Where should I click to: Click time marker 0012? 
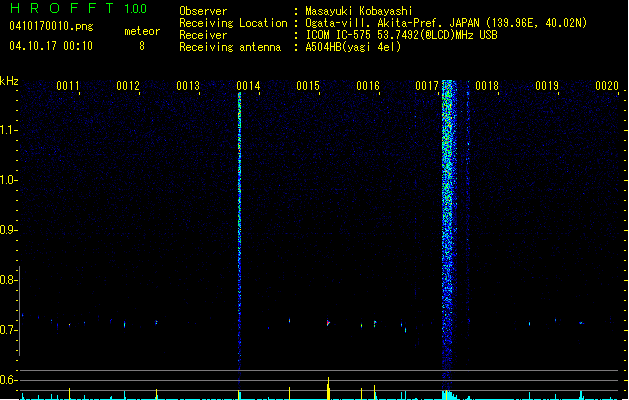(128, 86)
